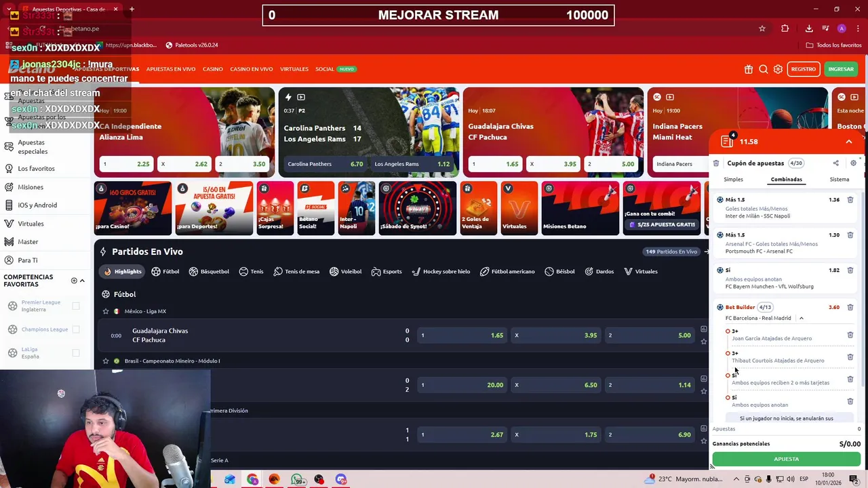This screenshot has width=868, height=488.
Task: Open bet coupon settings gear
Action: tap(853, 163)
